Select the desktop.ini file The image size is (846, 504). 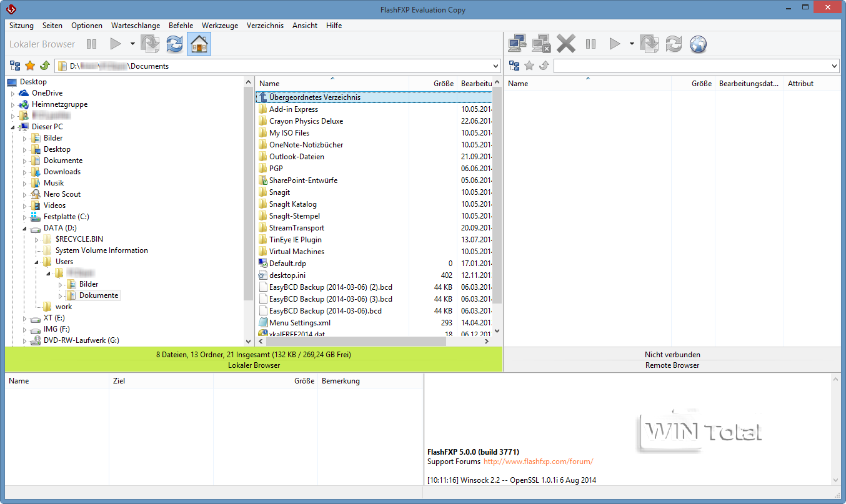tap(287, 275)
